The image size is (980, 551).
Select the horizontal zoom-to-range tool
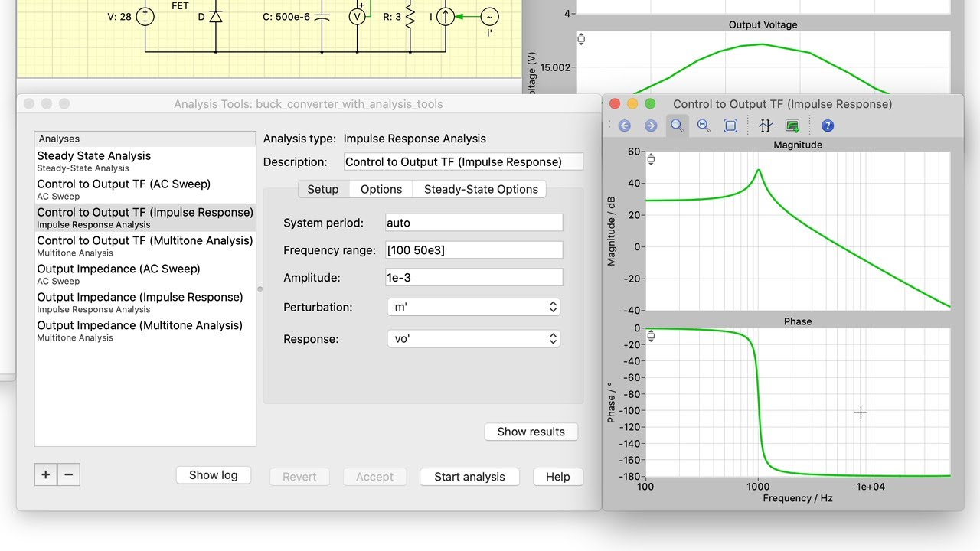coord(704,126)
